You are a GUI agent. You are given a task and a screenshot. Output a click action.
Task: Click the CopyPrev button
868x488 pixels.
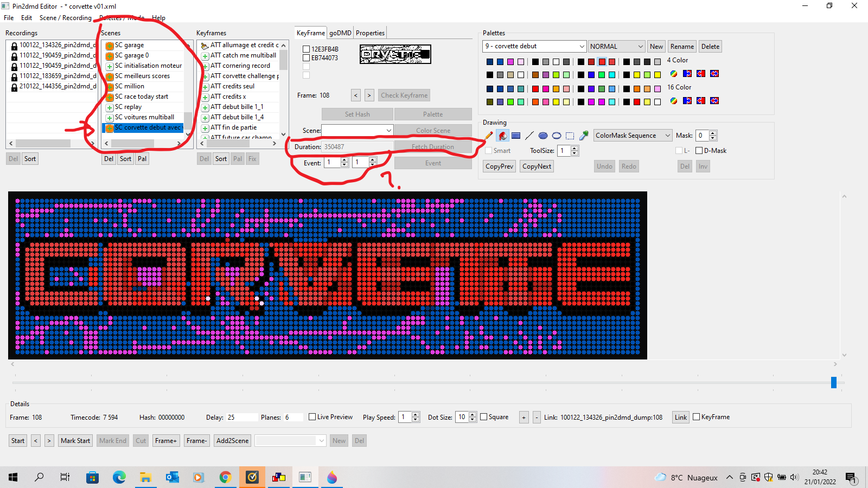[499, 166]
